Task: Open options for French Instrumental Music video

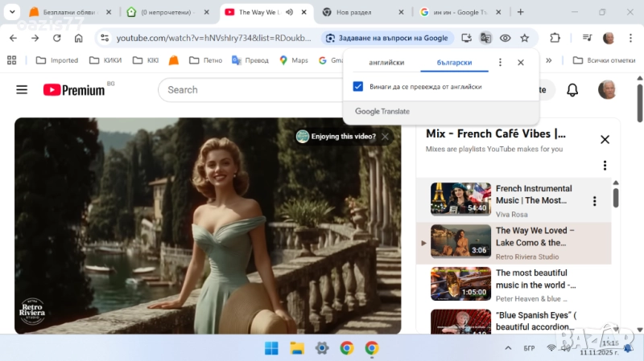Action: (595, 201)
